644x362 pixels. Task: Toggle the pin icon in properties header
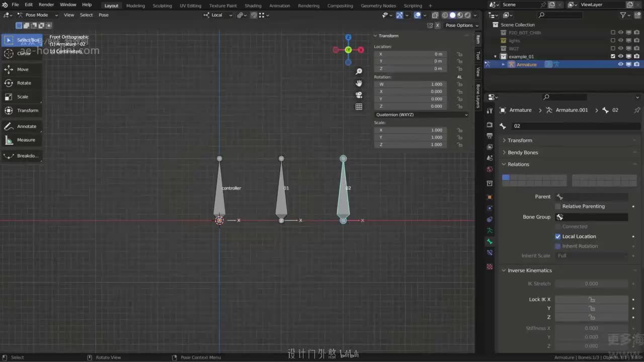coord(637,110)
